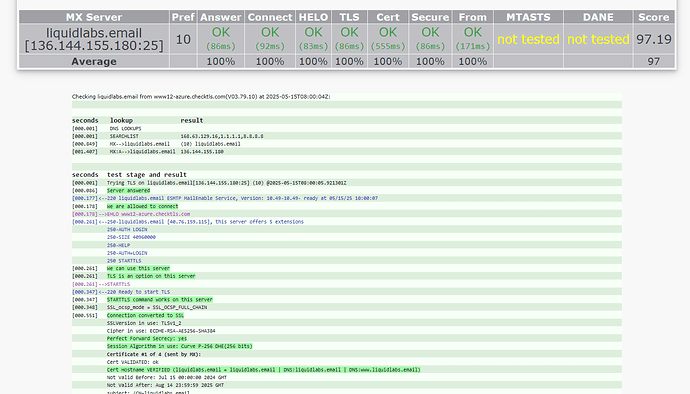This screenshot has height=394, width=690.
Task: Select the "DNS LOOKUPS" log line
Action: pos(125,129)
